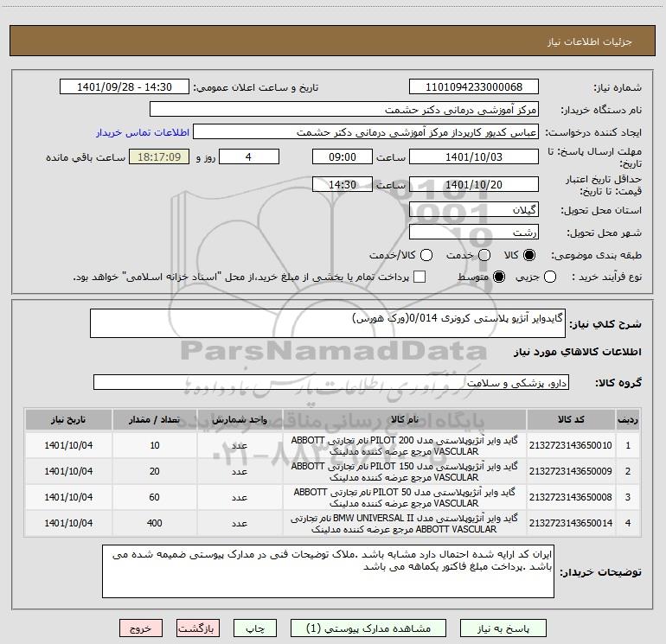Image resolution: width=666 pixels, height=644 pixels.
Task: Select the کالا/خدمت radio button
Action: click(x=426, y=255)
